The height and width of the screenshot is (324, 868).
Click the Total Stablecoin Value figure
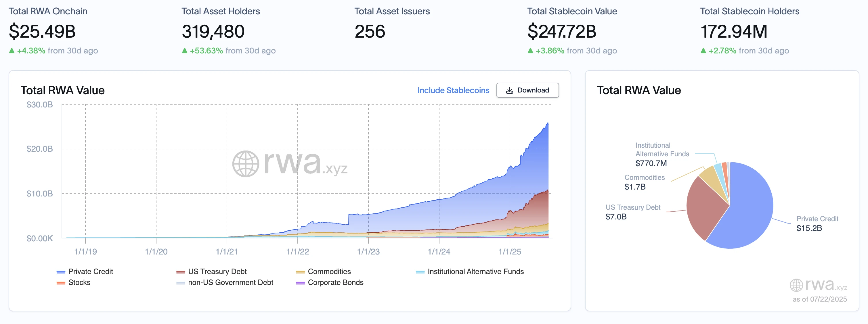pos(562,32)
